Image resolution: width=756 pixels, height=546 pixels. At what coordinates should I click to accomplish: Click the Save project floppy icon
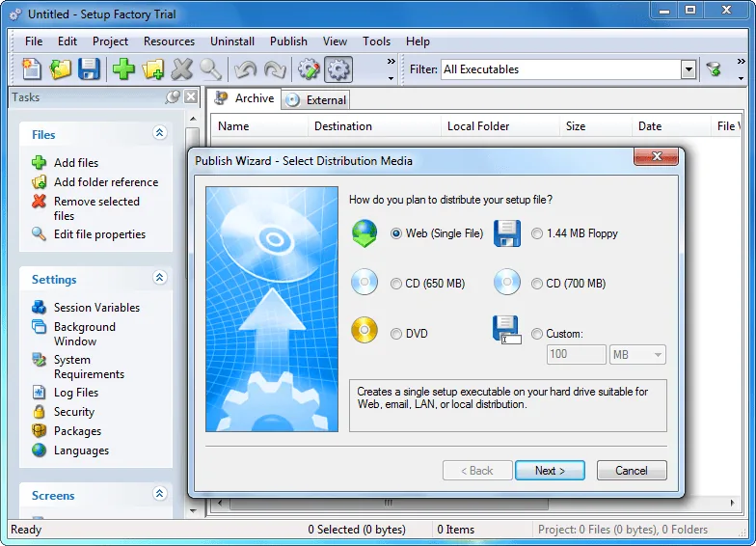coord(89,69)
